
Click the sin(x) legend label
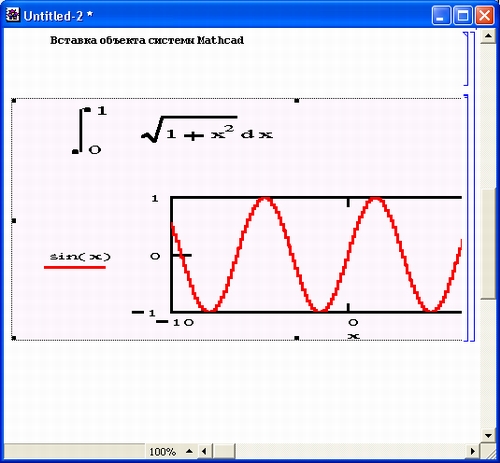coord(80,257)
